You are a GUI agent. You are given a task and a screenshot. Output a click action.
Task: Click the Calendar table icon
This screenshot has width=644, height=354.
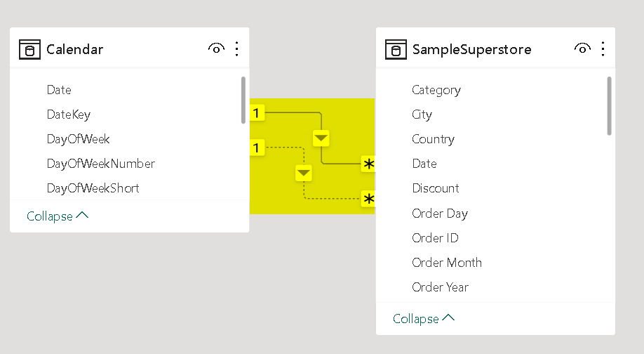29,49
